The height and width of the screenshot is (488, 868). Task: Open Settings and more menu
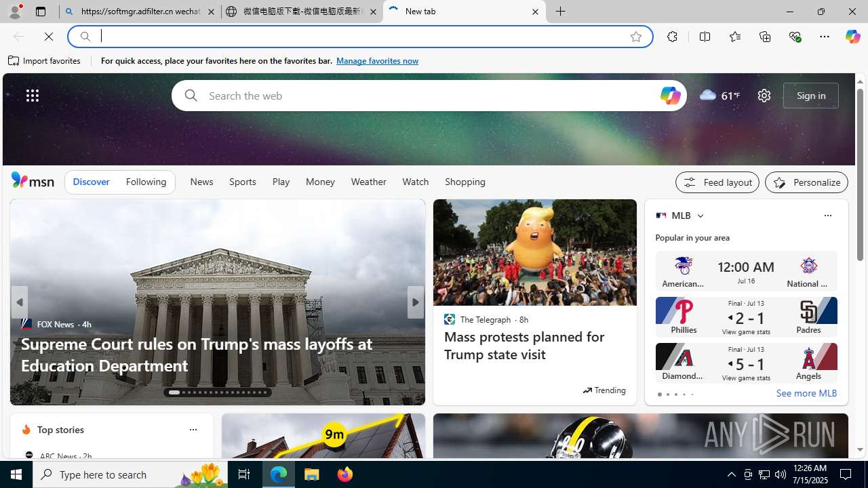825,37
